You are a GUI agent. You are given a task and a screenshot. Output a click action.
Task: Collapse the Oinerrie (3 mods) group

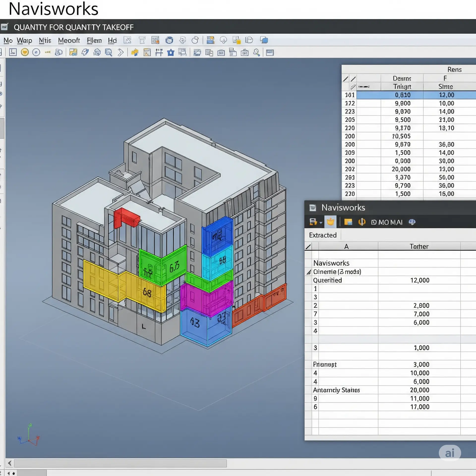[x=308, y=272]
